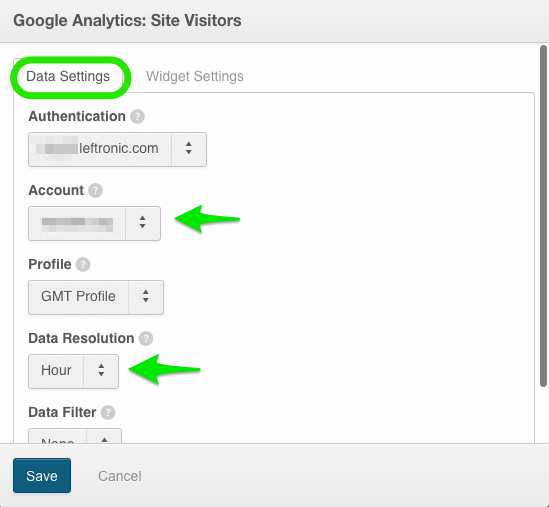Click the blue Save button
The width and height of the screenshot is (549, 507).
[x=42, y=475]
